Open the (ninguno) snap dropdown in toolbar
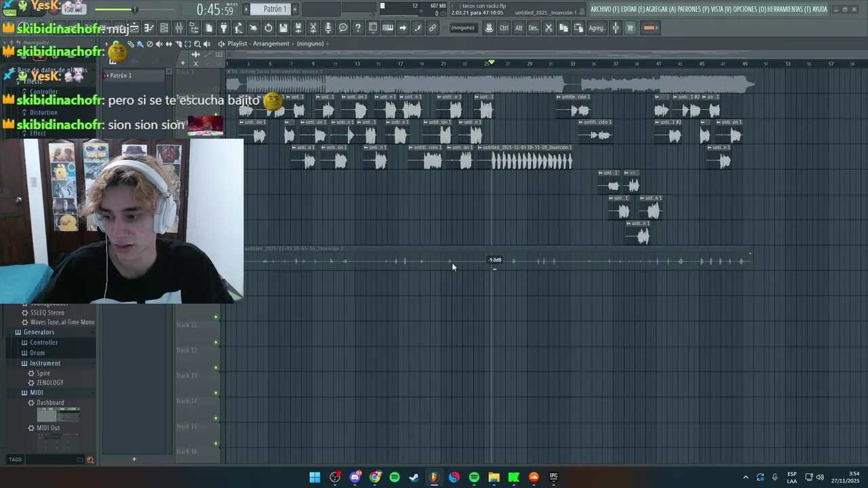 (462, 28)
